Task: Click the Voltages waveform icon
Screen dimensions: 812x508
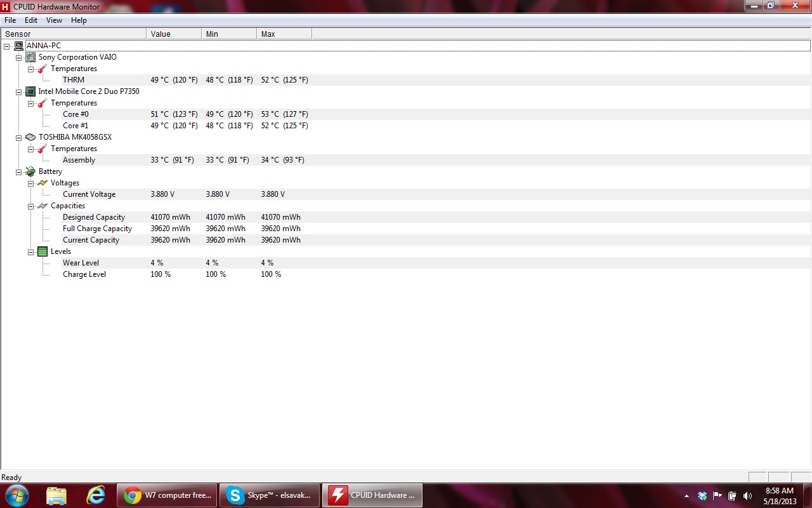Action: click(x=43, y=183)
